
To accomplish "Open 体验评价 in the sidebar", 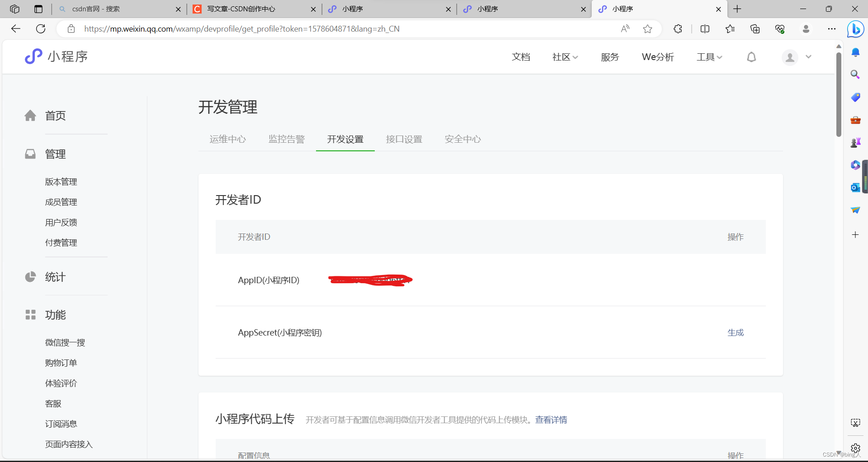I will point(61,383).
